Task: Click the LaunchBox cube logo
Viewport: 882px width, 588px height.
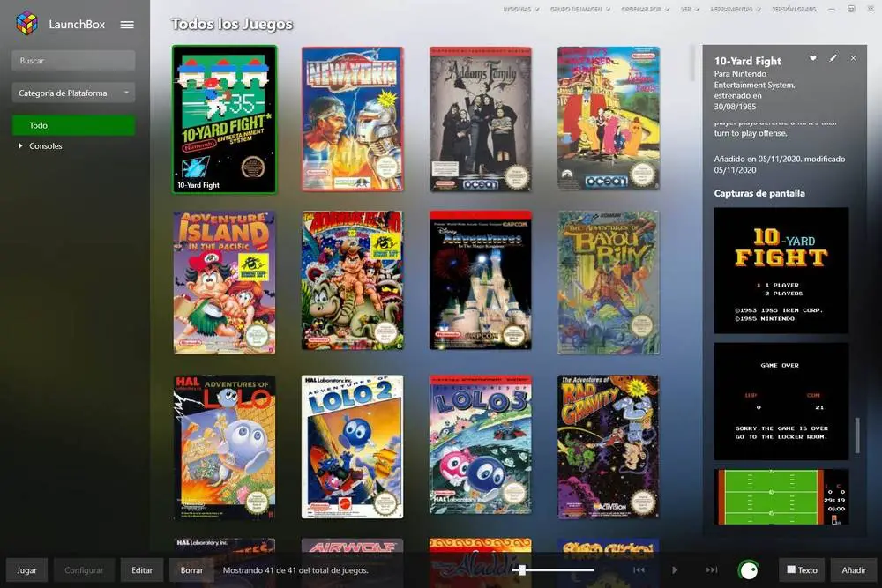Action: pyautogui.click(x=26, y=24)
